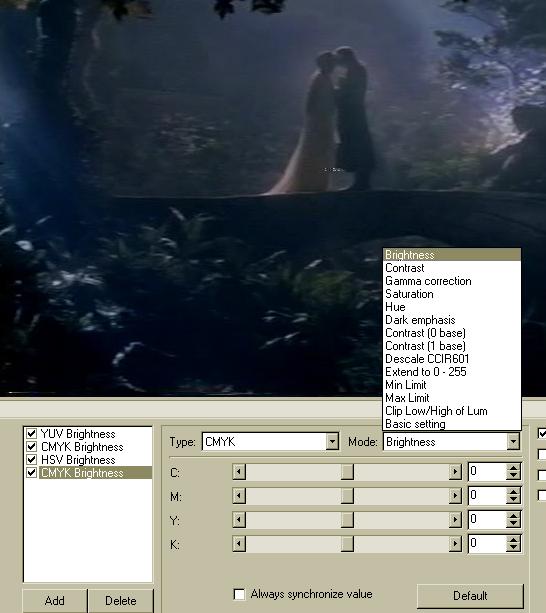Viewport: 546px width, 613px height.
Task: Increment C value spinner up
Action: pyautogui.click(x=513, y=468)
